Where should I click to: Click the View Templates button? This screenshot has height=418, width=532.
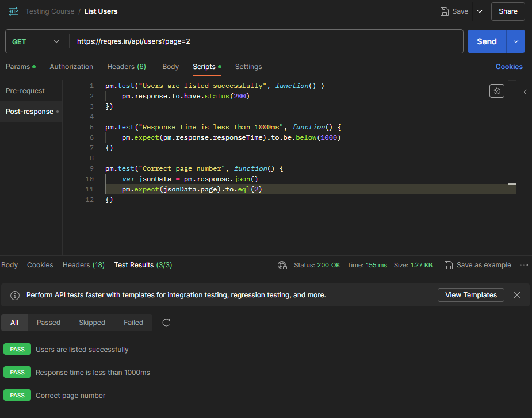click(470, 295)
